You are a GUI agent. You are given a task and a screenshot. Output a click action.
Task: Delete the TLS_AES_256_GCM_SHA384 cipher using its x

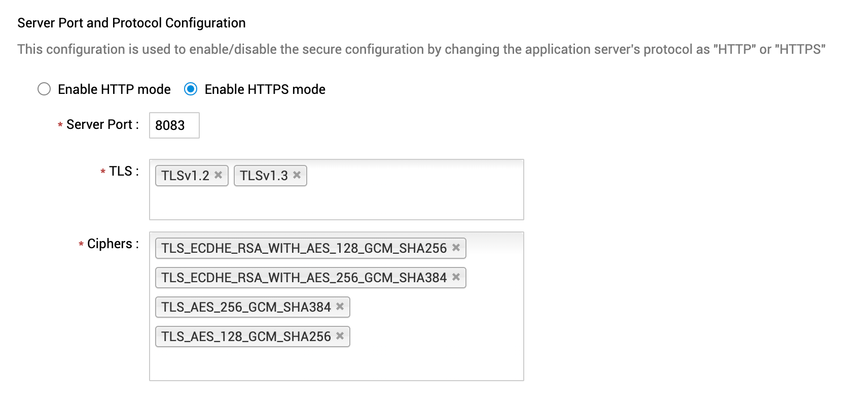point(340,307)
